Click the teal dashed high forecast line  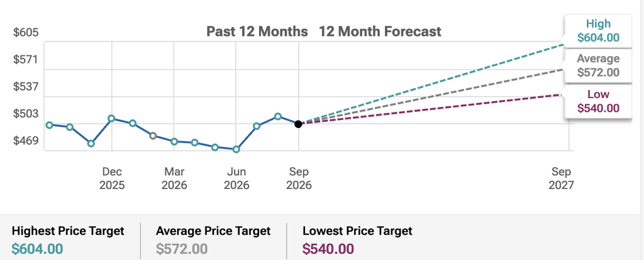(x=431, y=84)
